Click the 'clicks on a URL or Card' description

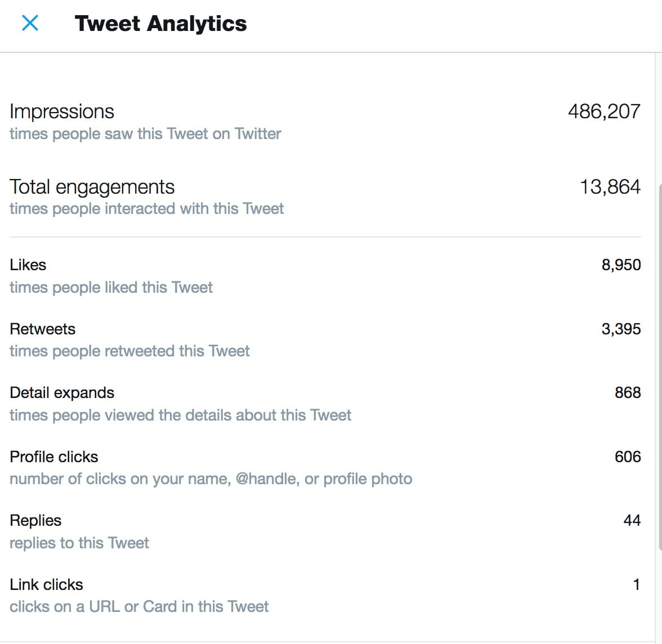tap(139, 606)
